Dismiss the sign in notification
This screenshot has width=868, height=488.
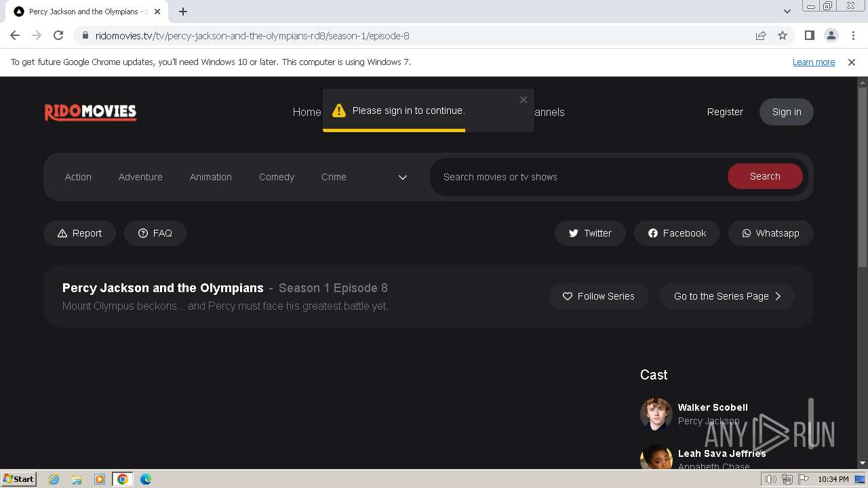[524, 100]
